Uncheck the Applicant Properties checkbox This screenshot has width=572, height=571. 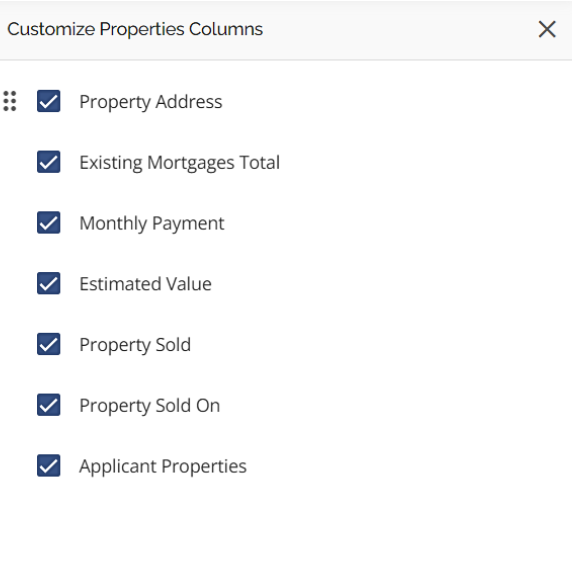[x=49, y=466]
